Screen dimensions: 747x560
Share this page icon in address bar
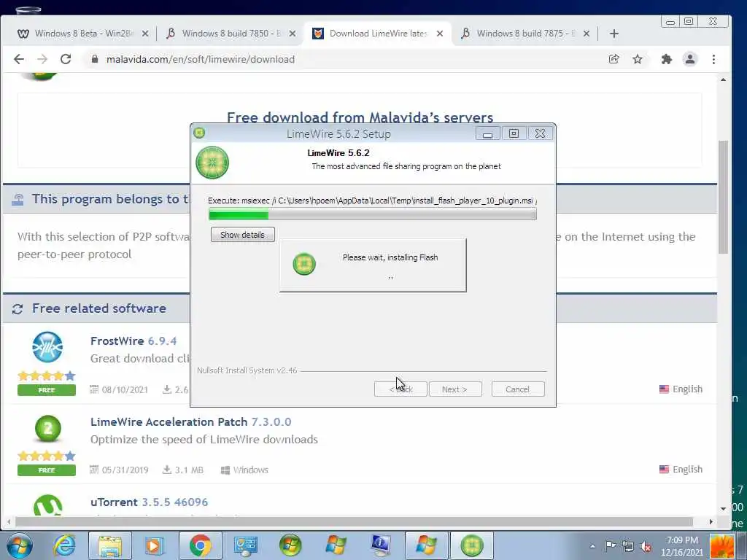pyautogui.click(x=614, y=59)
